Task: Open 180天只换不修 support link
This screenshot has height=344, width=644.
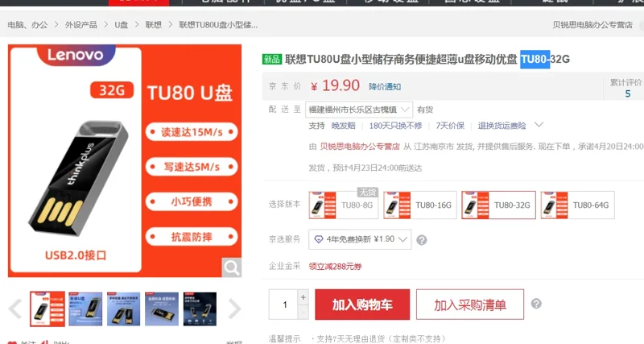Action: pos(395,126)
